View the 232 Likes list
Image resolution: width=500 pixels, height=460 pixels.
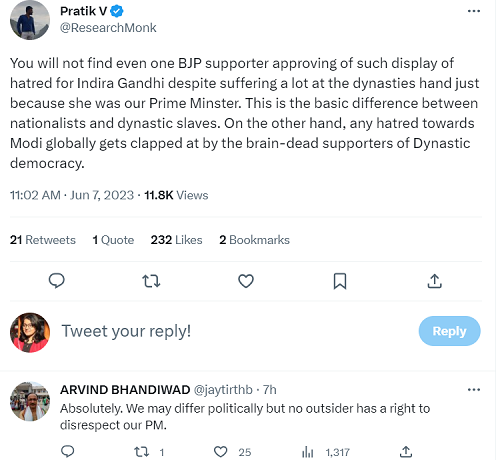click(x=176, y=240)
